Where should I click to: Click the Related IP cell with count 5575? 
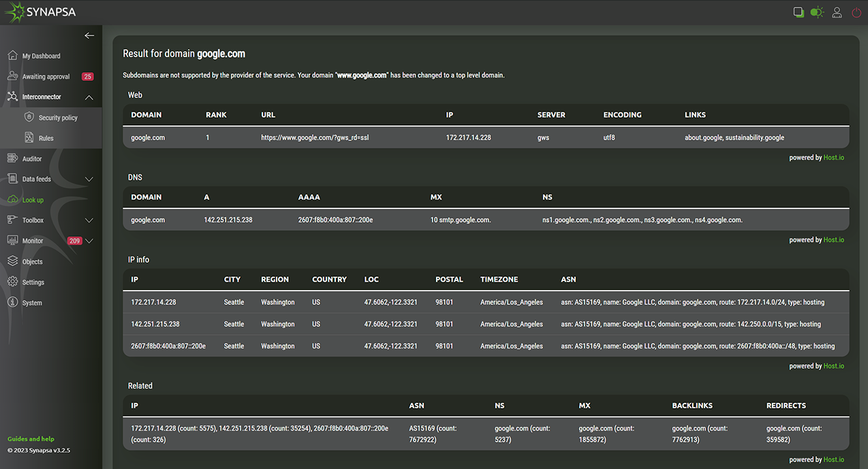(260, 434)
